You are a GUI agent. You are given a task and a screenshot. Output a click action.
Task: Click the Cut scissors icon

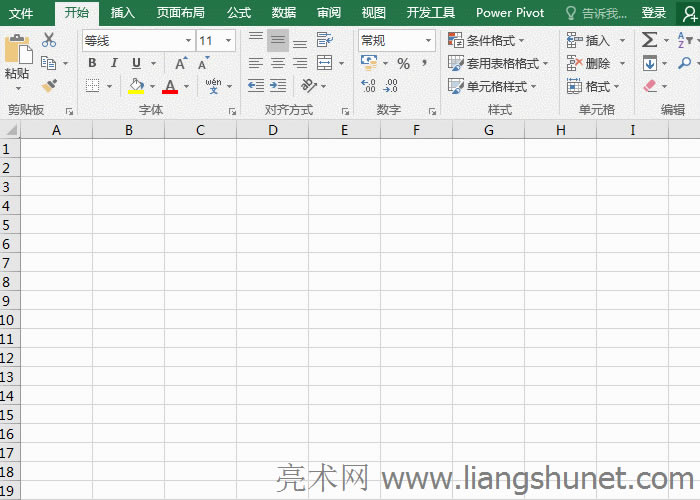[48, 41]
